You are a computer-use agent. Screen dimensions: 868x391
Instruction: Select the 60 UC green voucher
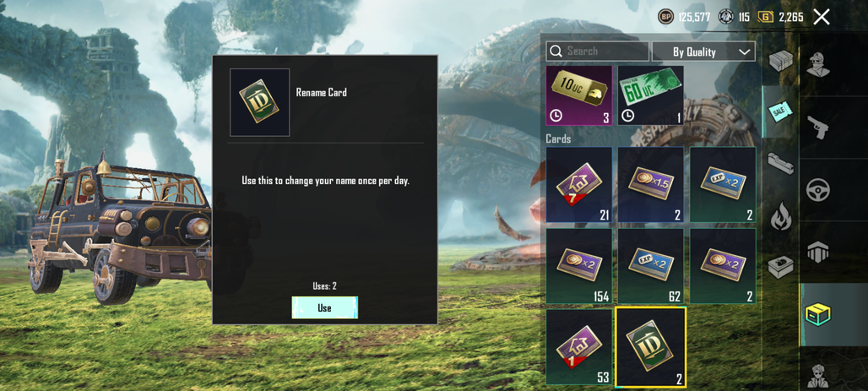click(x=650, y=95)
